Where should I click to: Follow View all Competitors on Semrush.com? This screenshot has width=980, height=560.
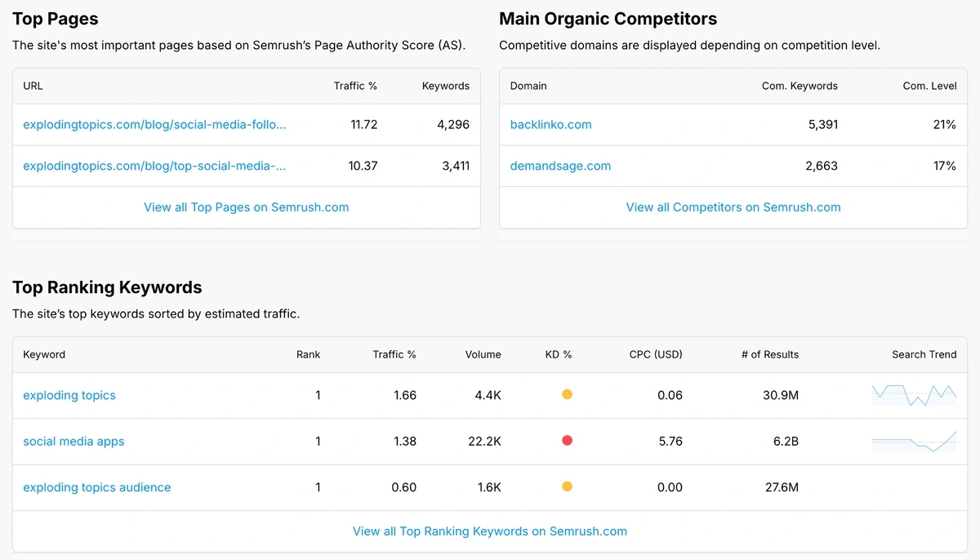[x=733, y=207]
